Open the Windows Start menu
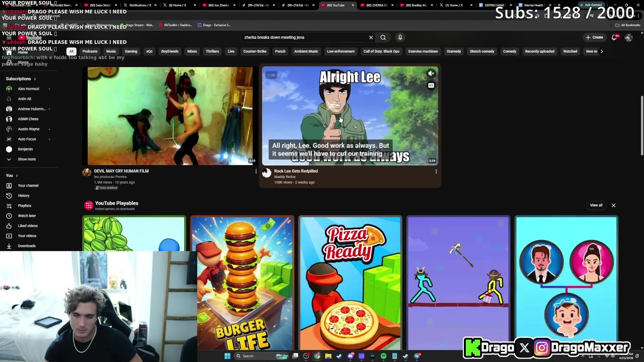644x362 pixels. (227, 356)
